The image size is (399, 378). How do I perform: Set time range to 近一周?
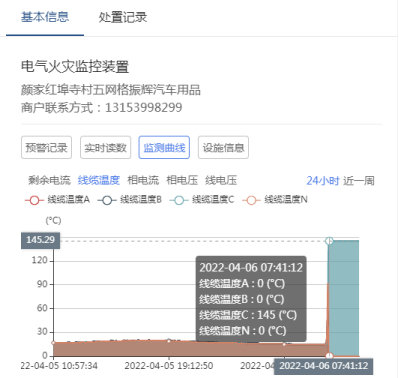359,181
